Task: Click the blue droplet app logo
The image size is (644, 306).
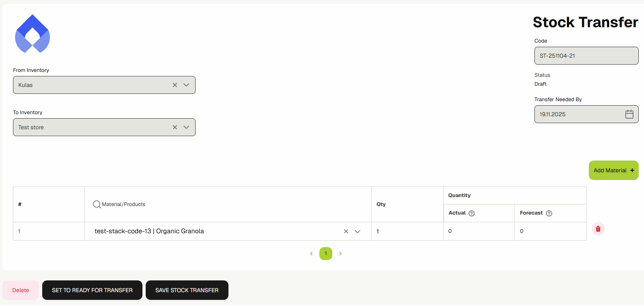Action: pos(32,34)
